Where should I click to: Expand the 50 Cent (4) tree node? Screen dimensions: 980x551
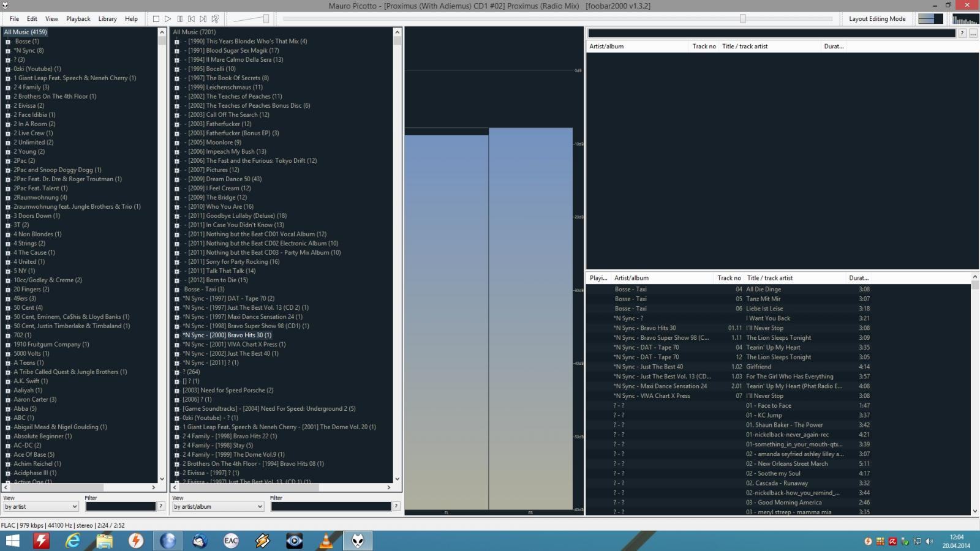[8, 308]
